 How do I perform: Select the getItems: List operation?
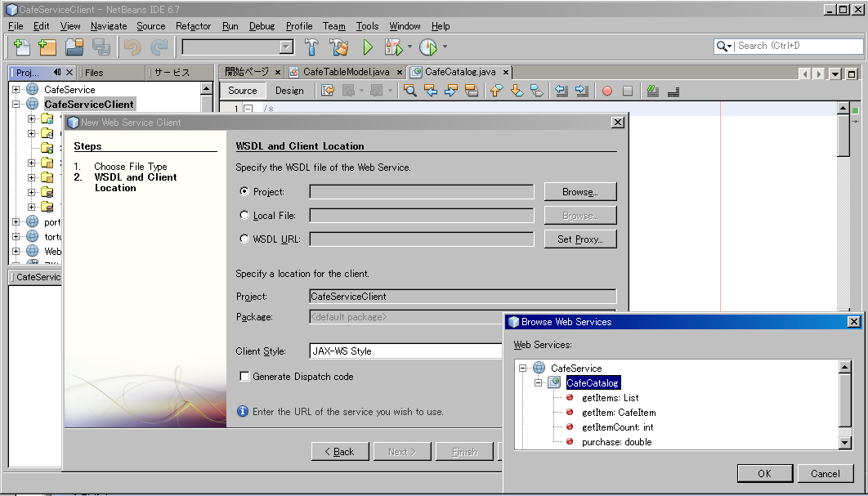(610, 397)
